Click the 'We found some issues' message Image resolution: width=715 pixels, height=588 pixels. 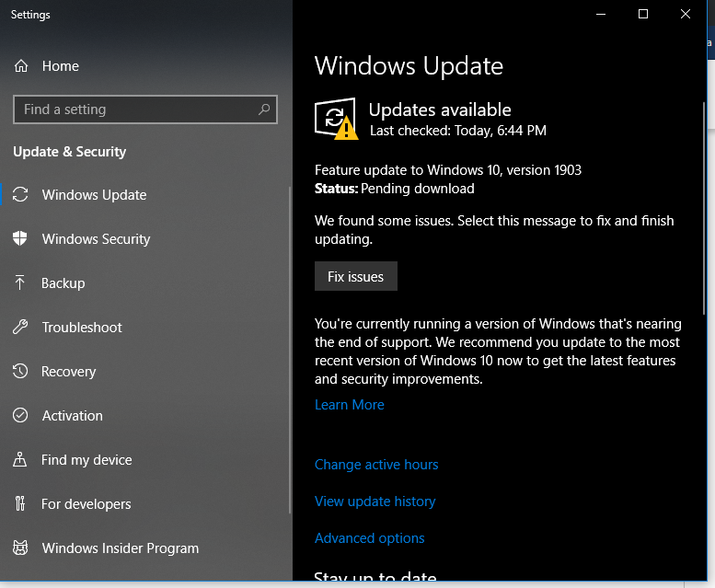pos(494,230)
